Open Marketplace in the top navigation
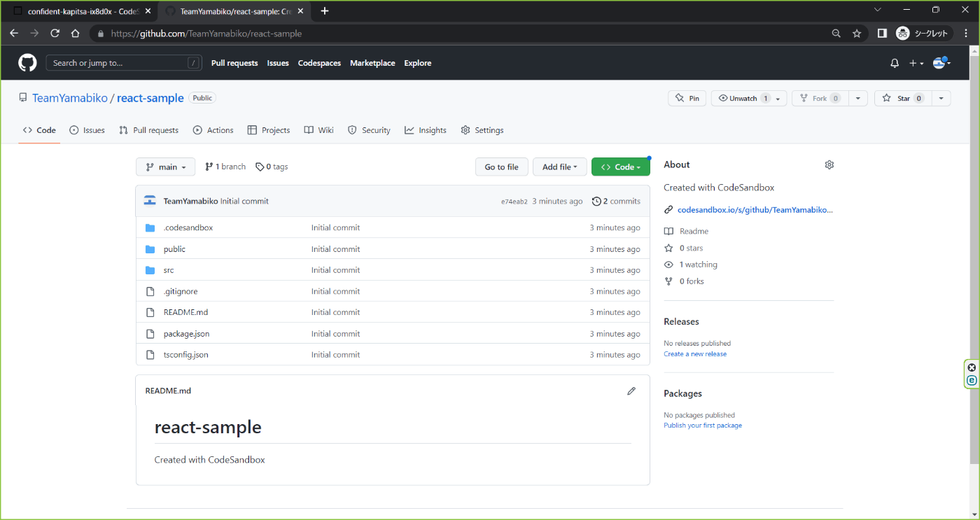 372,63
